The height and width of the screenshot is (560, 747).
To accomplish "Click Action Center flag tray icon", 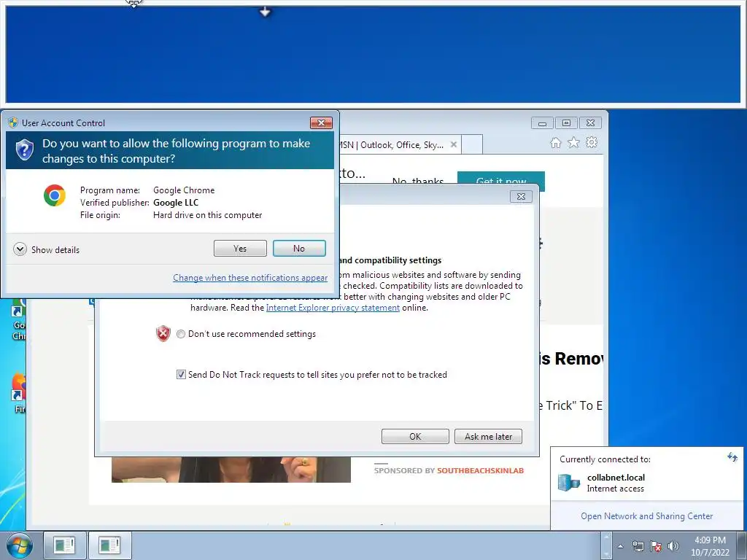I will click(656, 546).
